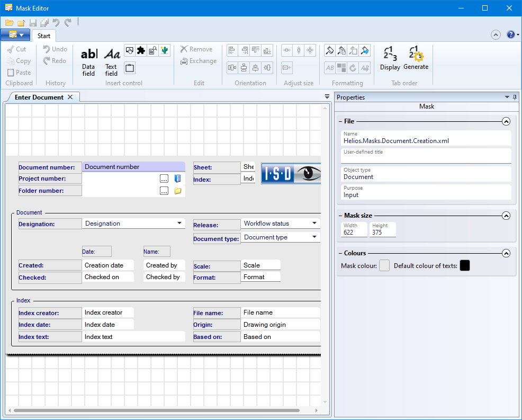Click the cactus icon in Insert control
This screenshot has width=522, height=420.
(x=164, y=50)
